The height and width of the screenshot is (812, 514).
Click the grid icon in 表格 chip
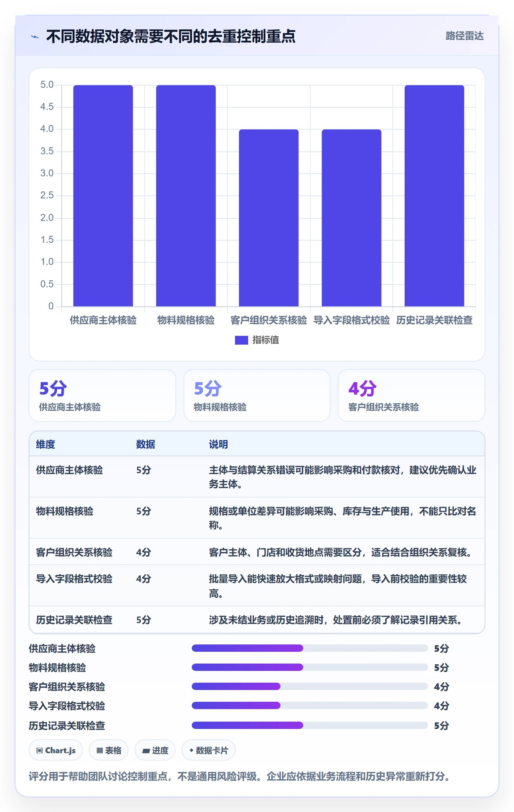(x=99, y=751)
